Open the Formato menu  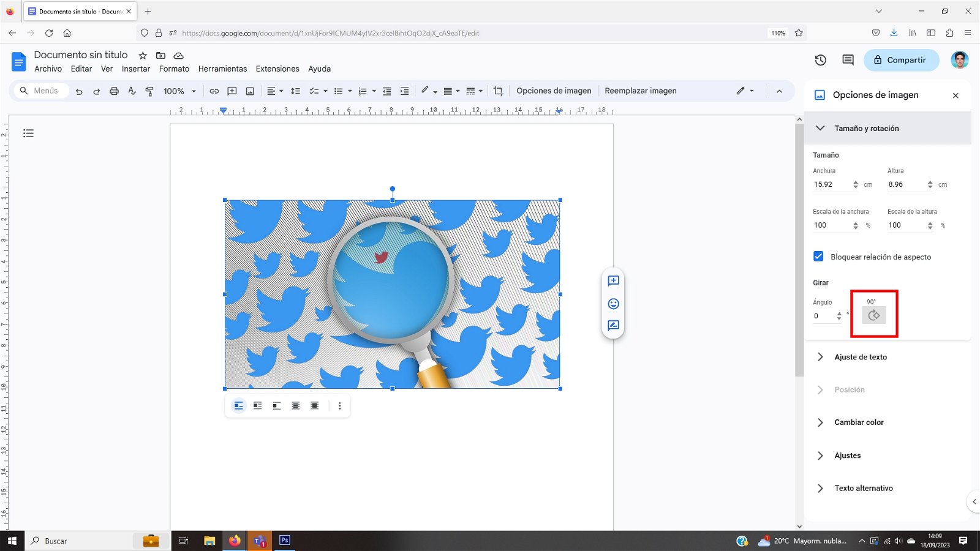pyautogui.click(x=174, y=69)
